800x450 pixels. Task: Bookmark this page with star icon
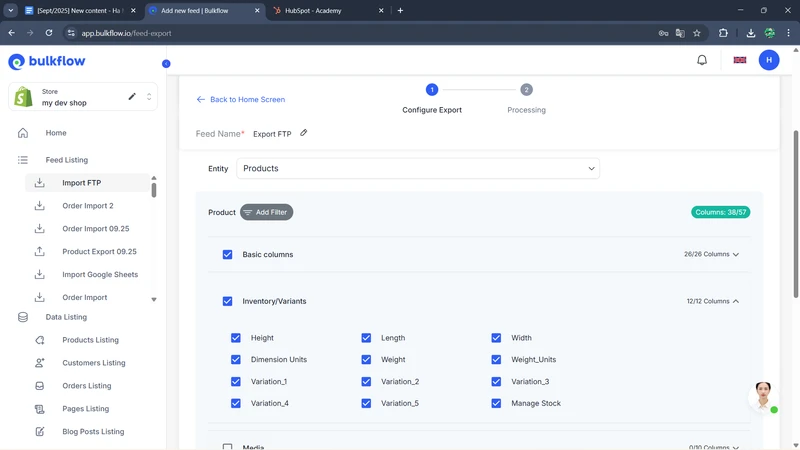(x=697, y=33)
